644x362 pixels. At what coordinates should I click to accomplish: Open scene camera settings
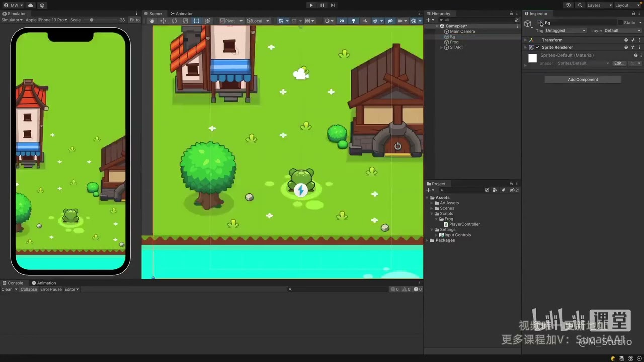(403, 21)
